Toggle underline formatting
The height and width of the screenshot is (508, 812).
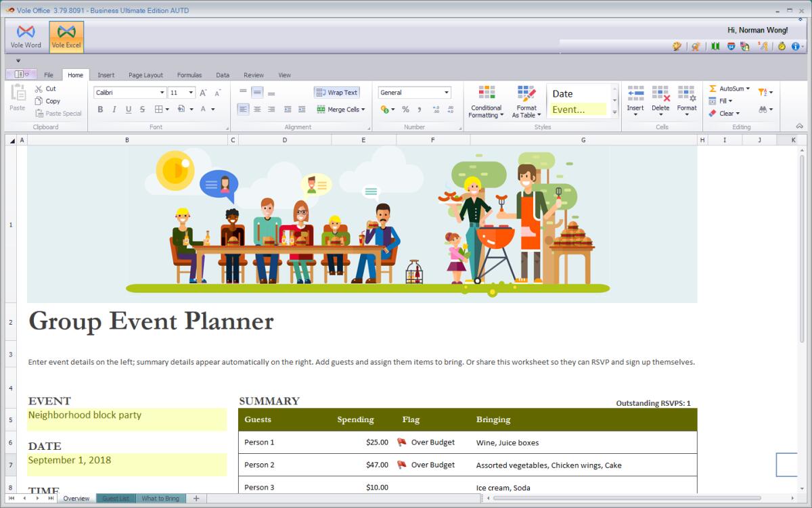click(x=128, y=109)
